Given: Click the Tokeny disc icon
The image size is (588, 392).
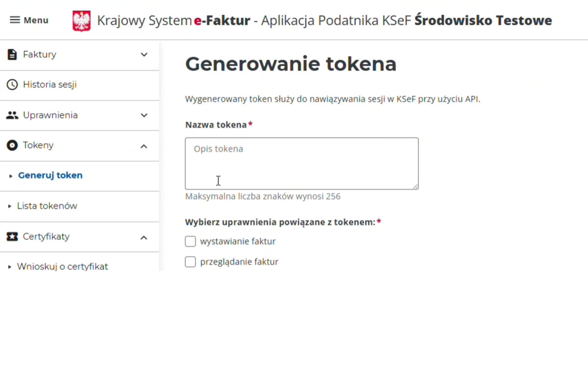Looking at the screenshot, I should tap(12, 146).
